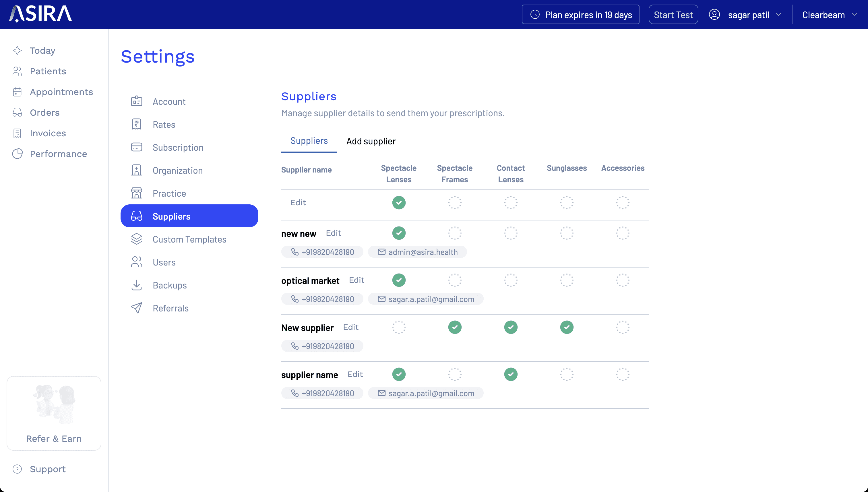Click the Start Test button
This screenshot has width=868, height=492.
673,15
